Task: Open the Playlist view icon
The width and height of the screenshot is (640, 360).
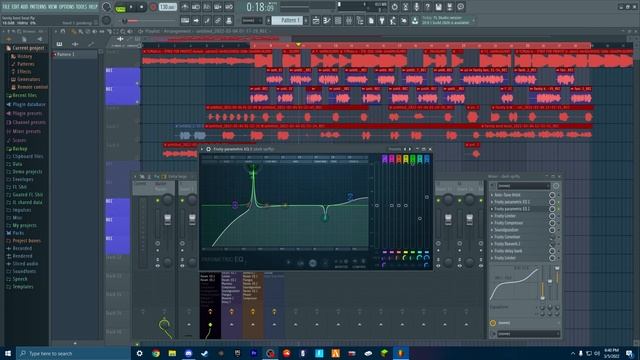Action: click(316, 20)
